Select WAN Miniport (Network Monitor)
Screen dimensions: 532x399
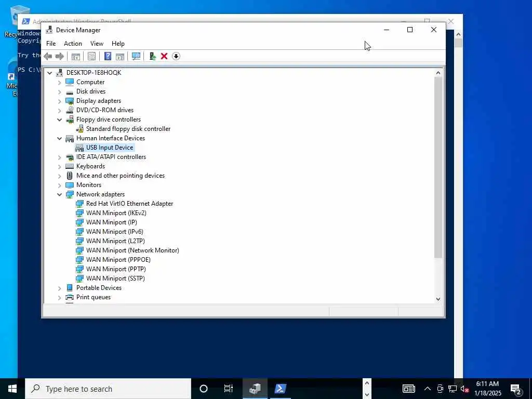132,250
